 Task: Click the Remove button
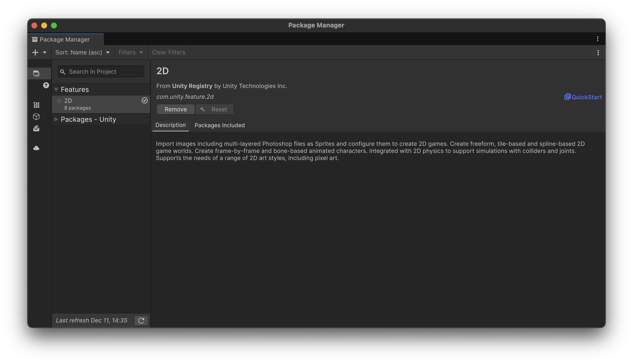(175, 109)
